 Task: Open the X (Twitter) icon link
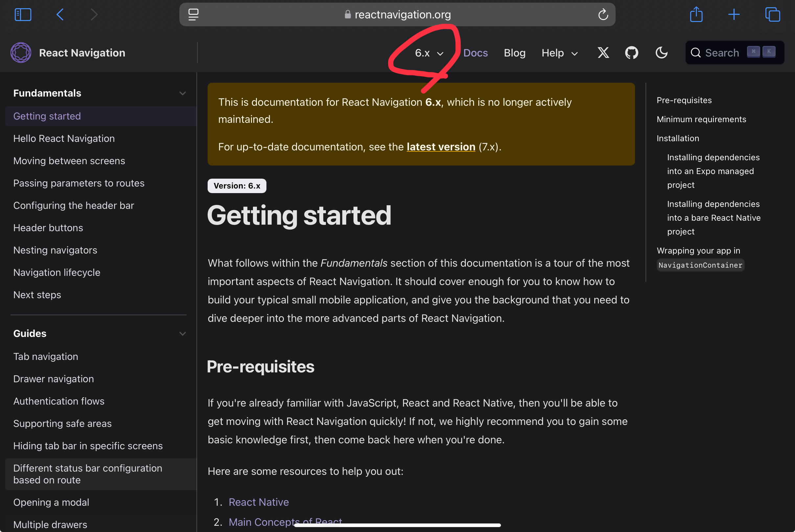pos(603,53)
